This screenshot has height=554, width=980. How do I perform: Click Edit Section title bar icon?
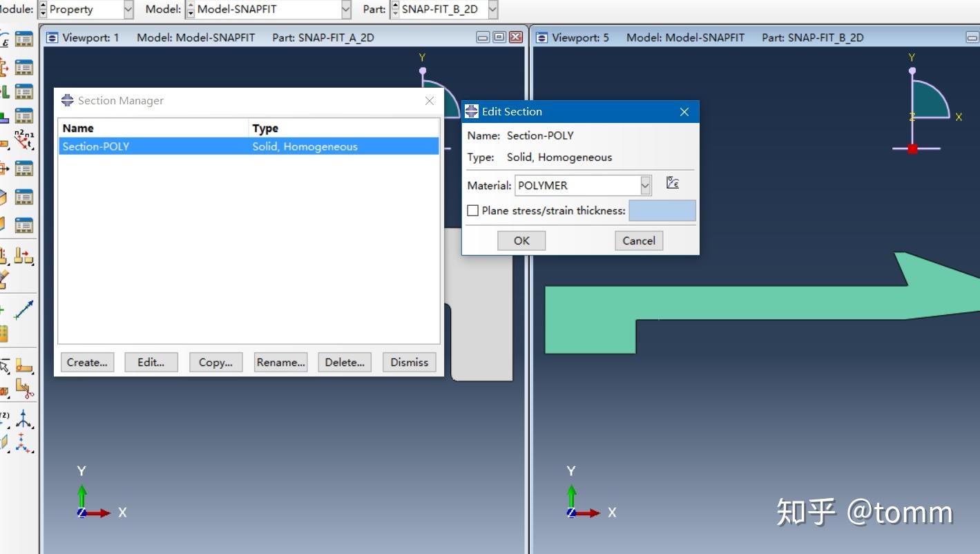coord(472,111)
